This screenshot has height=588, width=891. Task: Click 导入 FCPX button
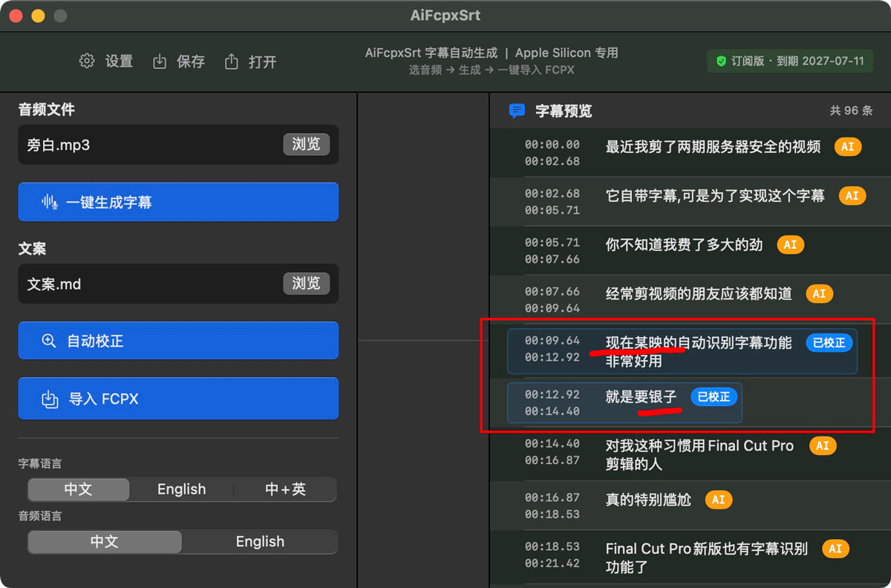(x=178, y=399)
